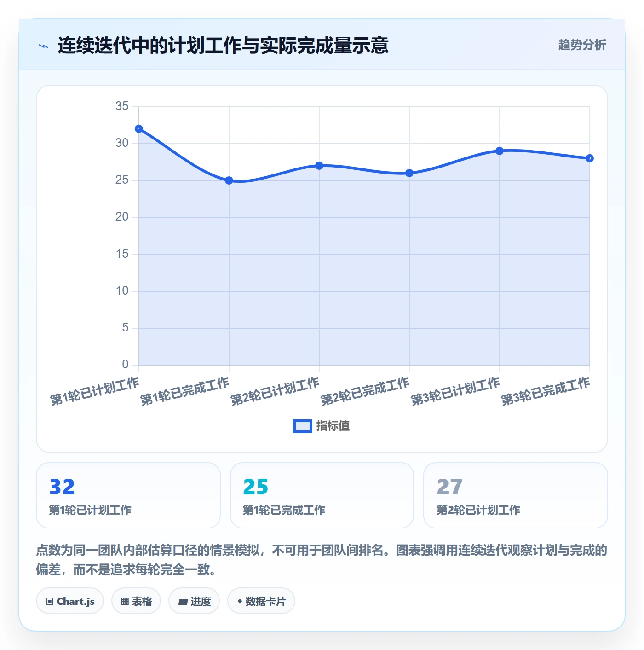Click data point for 第1轮已完成工作

coord(229,180)
